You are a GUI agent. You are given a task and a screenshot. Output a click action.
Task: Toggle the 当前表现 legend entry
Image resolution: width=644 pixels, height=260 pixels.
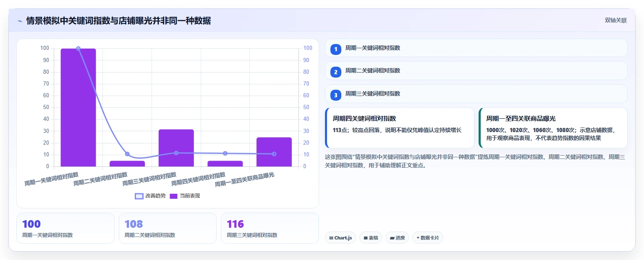pyautogui.click(x=185, y=196)
